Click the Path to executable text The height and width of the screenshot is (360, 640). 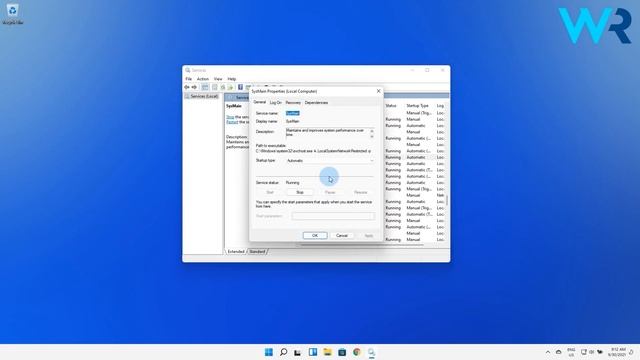[x=313, y=151]
